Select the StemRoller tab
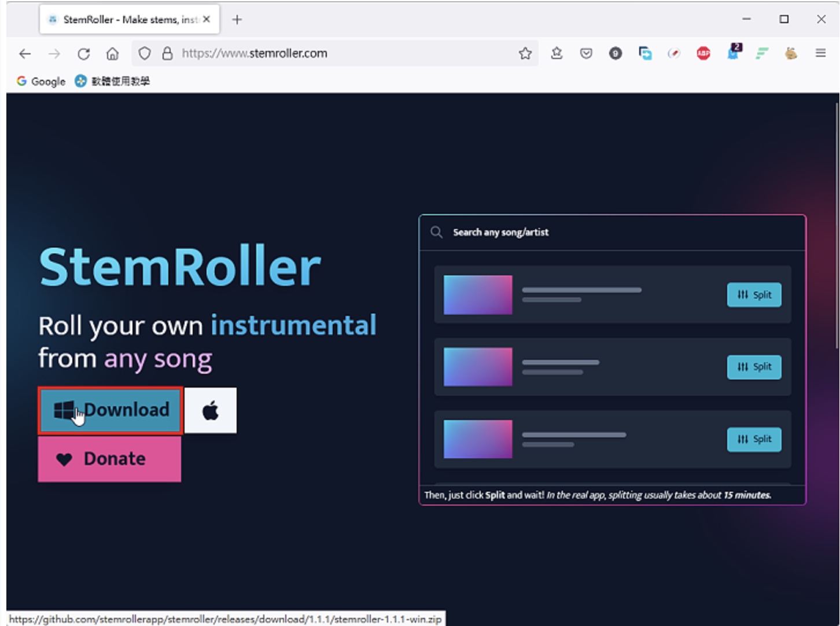 130,20
